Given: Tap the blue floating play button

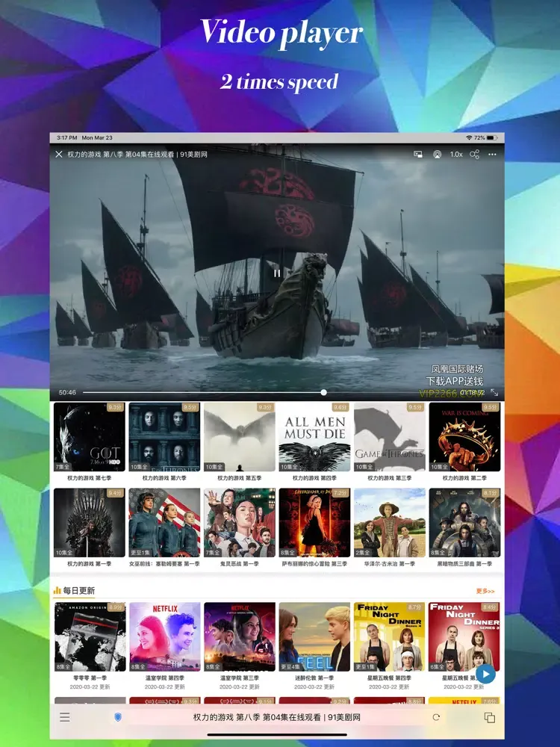Looking at the screenshot, I should tap(485, 674).
